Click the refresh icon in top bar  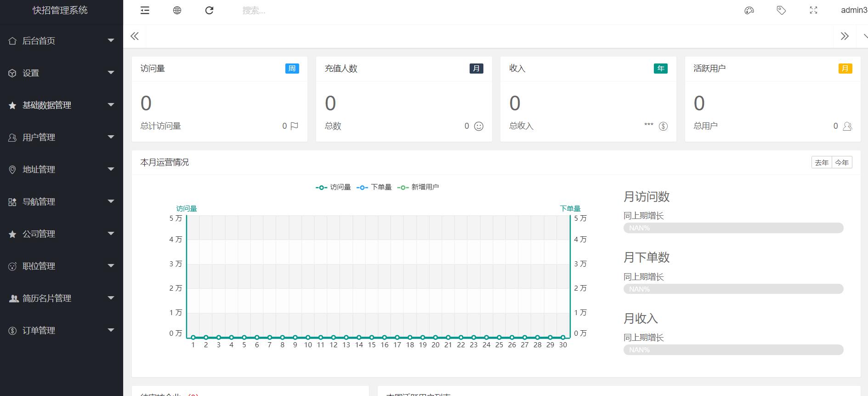[x=209, y=10]
